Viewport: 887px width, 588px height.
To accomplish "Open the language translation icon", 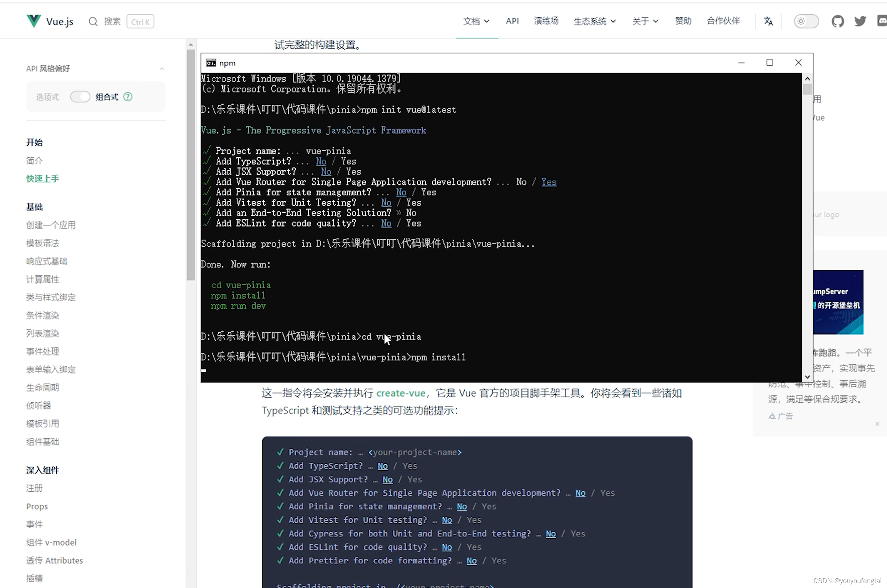I will point(768,21).
